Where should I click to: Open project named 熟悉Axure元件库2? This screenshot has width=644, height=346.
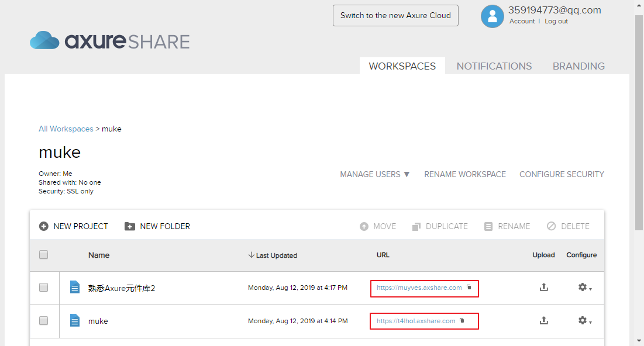point(122,288)
